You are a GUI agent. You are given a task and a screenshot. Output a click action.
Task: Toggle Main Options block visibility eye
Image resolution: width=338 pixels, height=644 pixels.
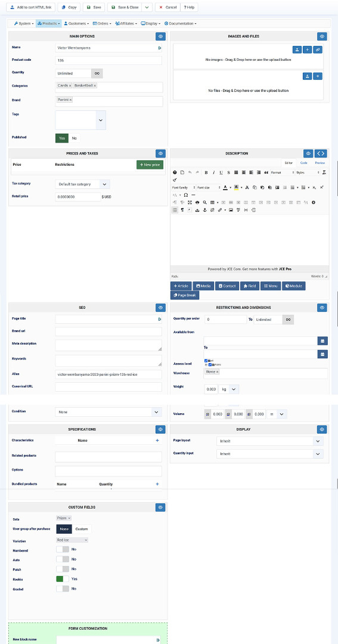tap(160, 36)
